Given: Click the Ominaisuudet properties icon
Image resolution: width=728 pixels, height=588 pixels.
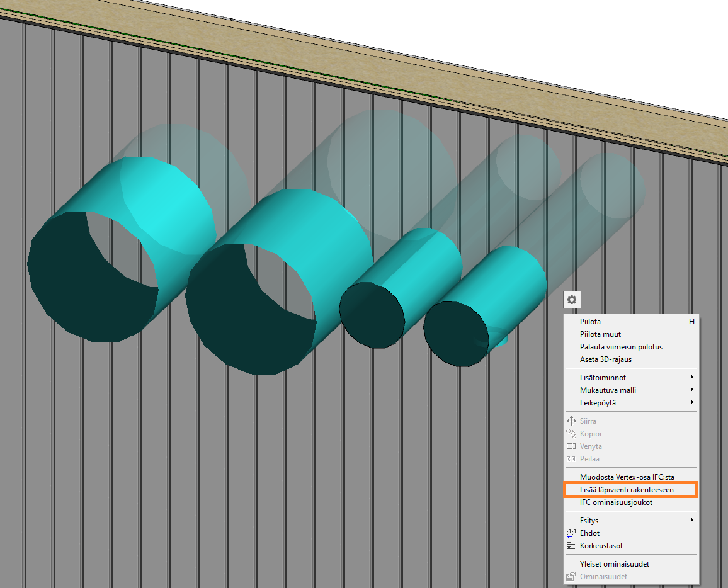Looking at the screenshot, I should [571, 577].
